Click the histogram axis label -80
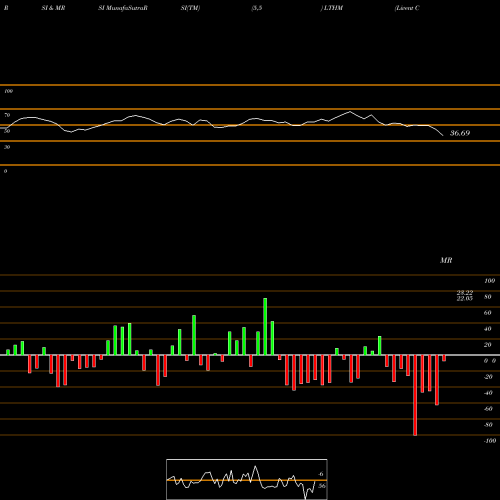Viewport: 500px width, 500px height. point(488,425)
